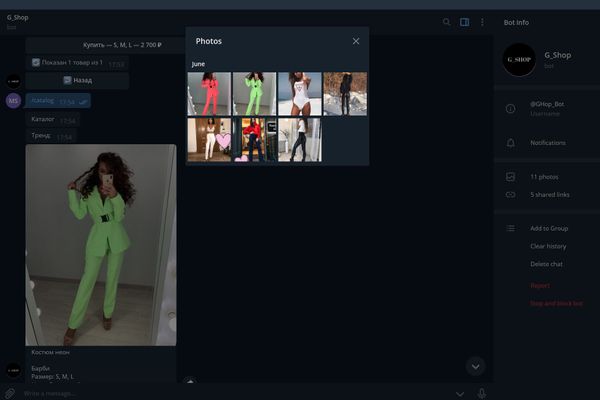Click the G_Shop profile avatar in Bot Info
The height and width of the screenshot is (400, 600).
(x=520, y=62)
